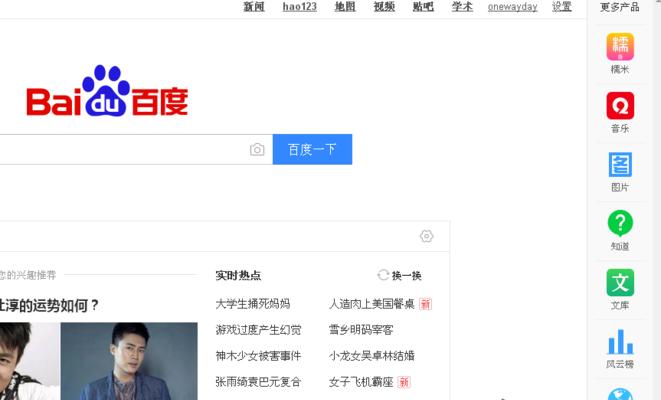Open the photo of man in blue jacket

129,361
